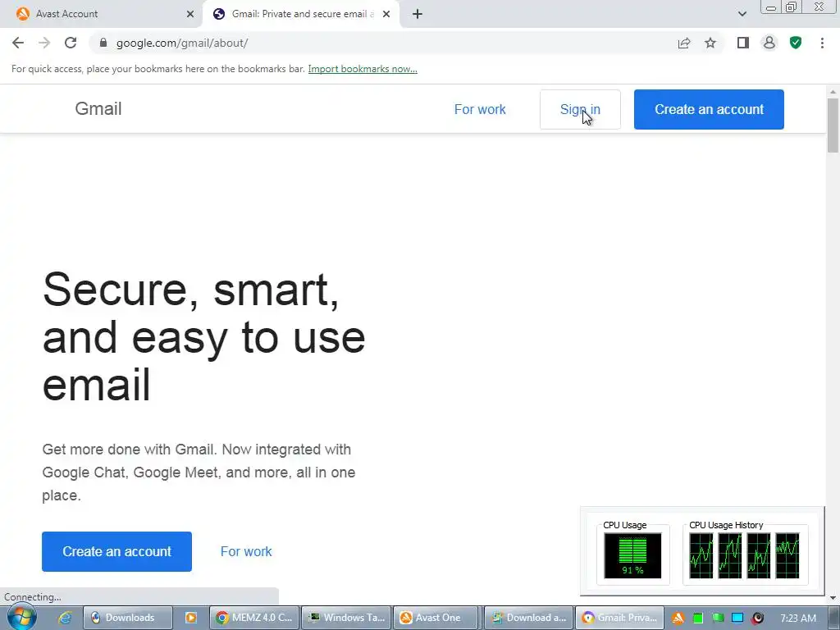Image resolution: width=840 pixels, height=630 pixels.
Task: Click the round recorder tray icon
Action: click(757, 619)
